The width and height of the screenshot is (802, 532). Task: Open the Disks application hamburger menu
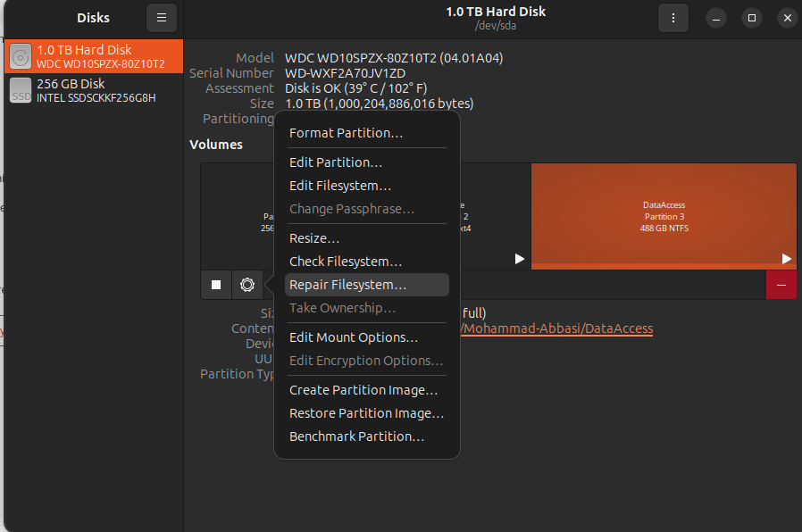pyautogui.click(x=161, y=18)
